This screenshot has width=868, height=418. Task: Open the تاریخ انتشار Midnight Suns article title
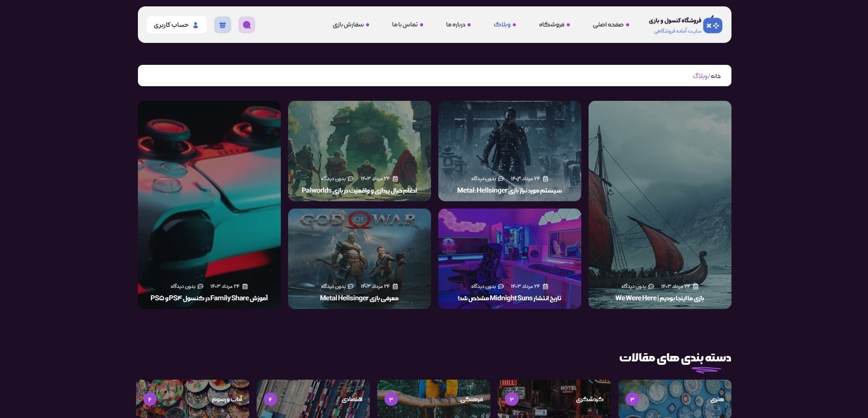coord(510,298)
